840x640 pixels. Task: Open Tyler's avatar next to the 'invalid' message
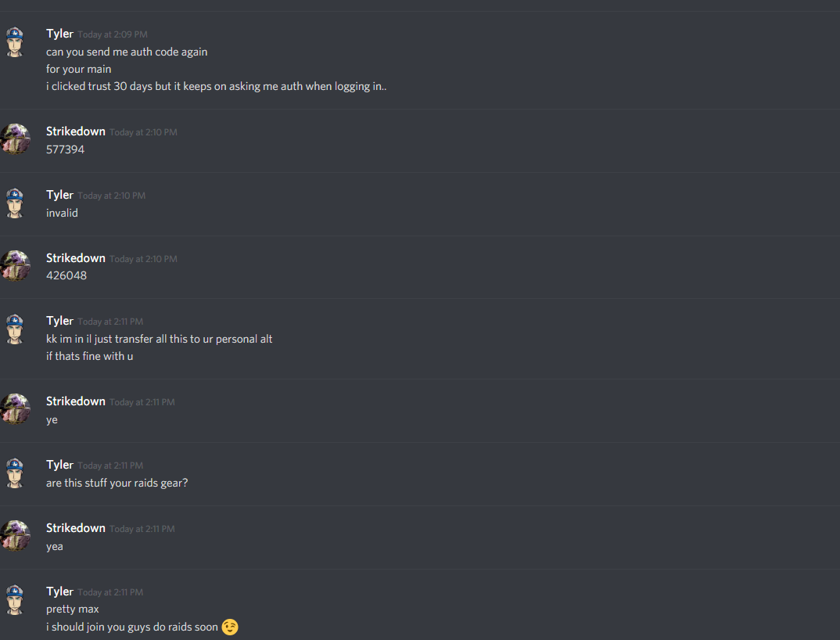pos(15,203)
